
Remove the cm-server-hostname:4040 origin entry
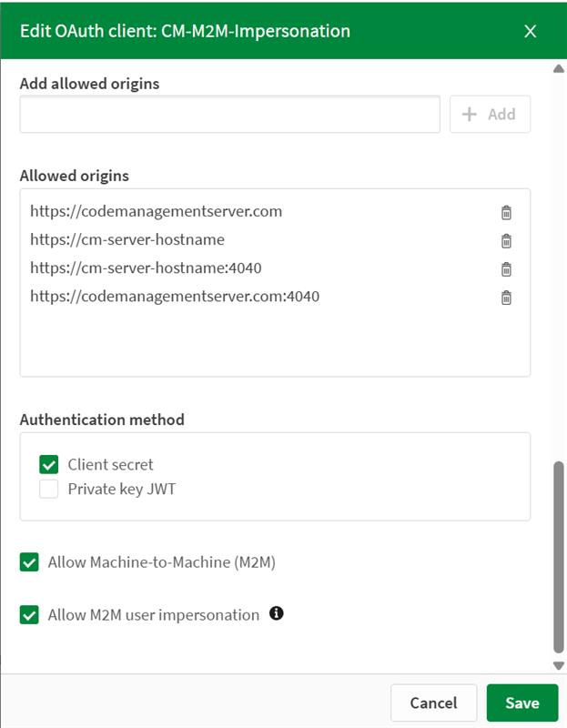506,268
